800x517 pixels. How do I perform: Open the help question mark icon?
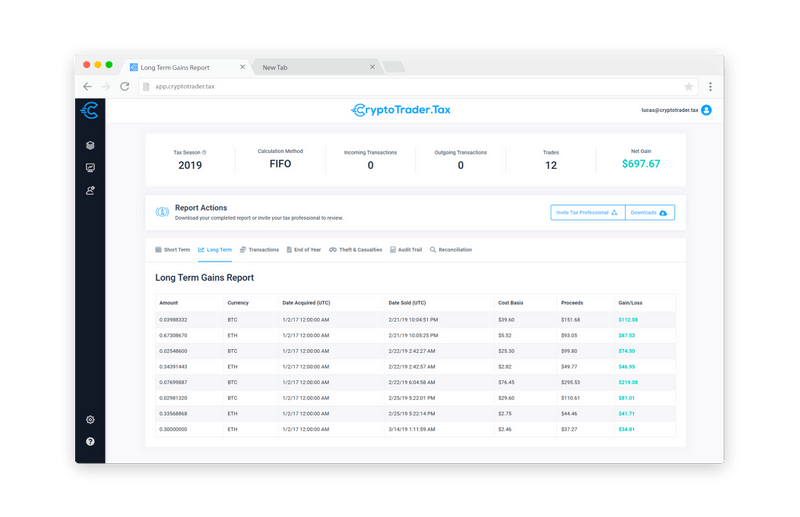point(90,441)
